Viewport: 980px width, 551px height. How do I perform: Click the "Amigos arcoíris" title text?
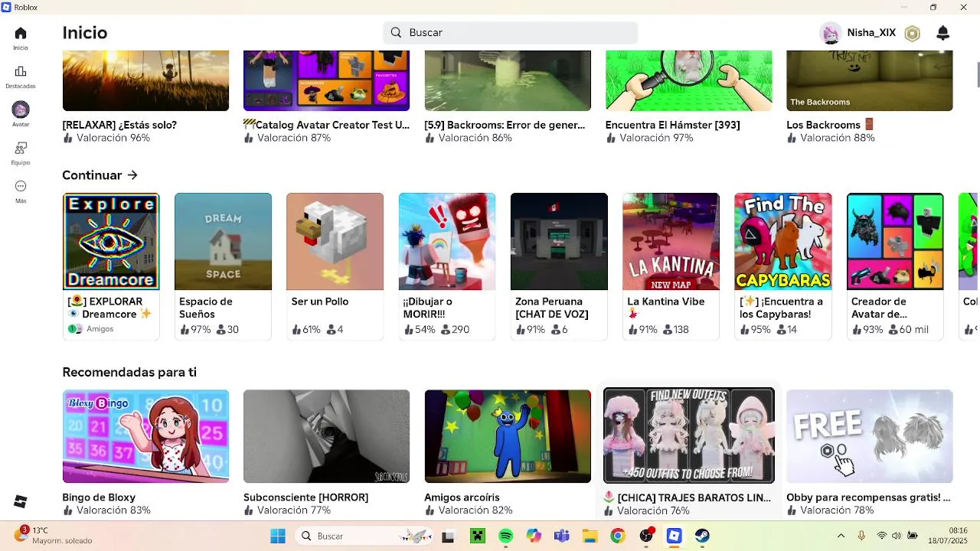462,497
